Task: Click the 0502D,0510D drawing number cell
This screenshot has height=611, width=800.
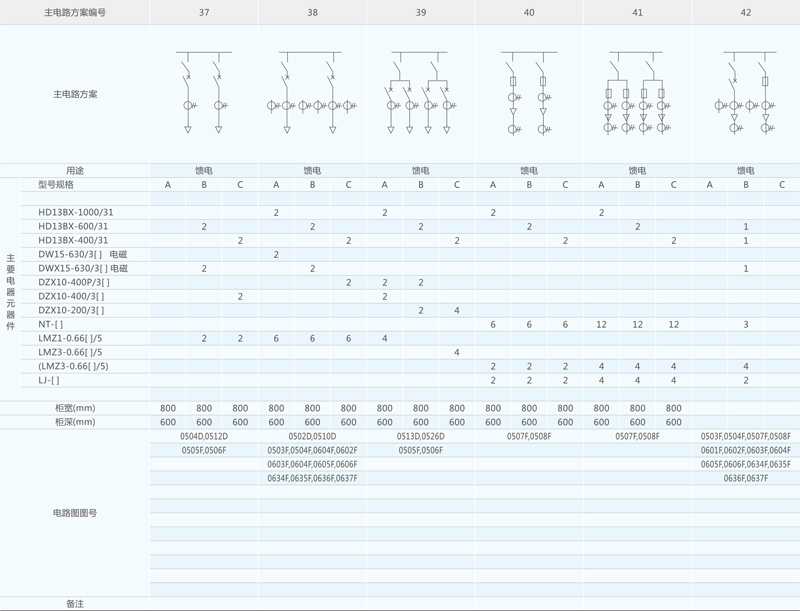Action: click(312, 437)
